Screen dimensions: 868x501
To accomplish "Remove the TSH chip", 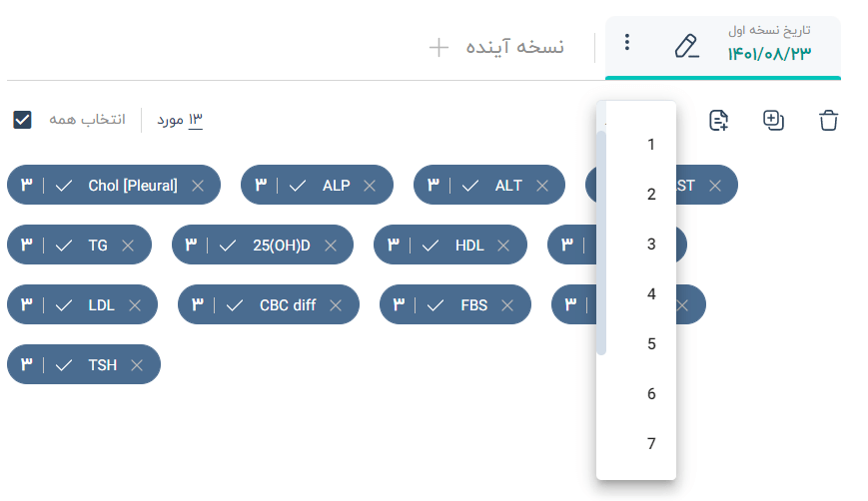I will pyautogui.click(x=137, y=365).
